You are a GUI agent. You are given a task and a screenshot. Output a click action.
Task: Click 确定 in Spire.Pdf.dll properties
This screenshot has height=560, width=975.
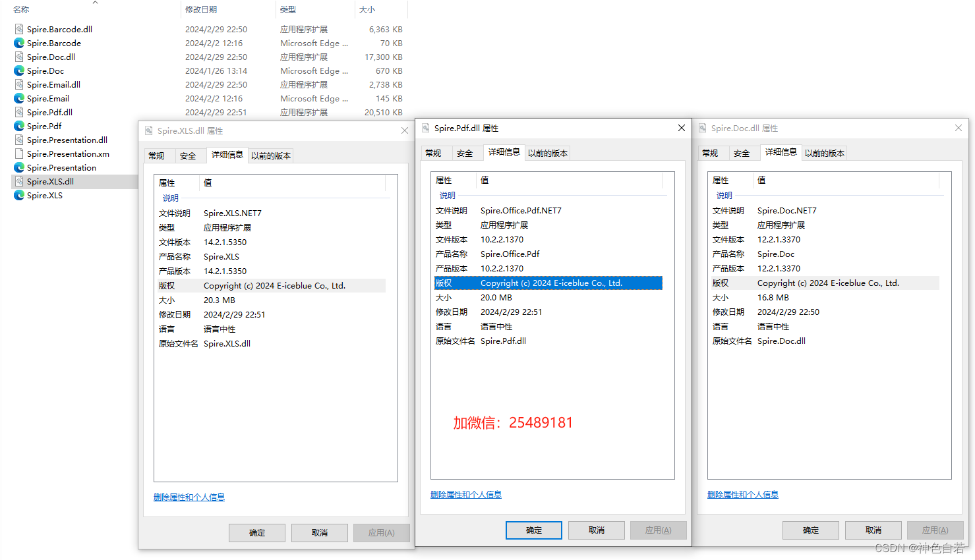tap(534, 530)
